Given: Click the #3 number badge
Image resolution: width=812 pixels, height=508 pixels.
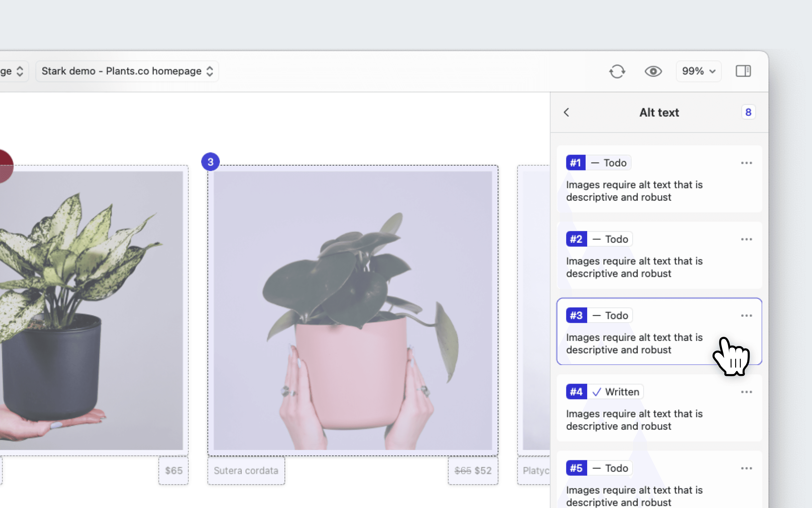Looking at the screenshot, I should (x=576, y=315).
